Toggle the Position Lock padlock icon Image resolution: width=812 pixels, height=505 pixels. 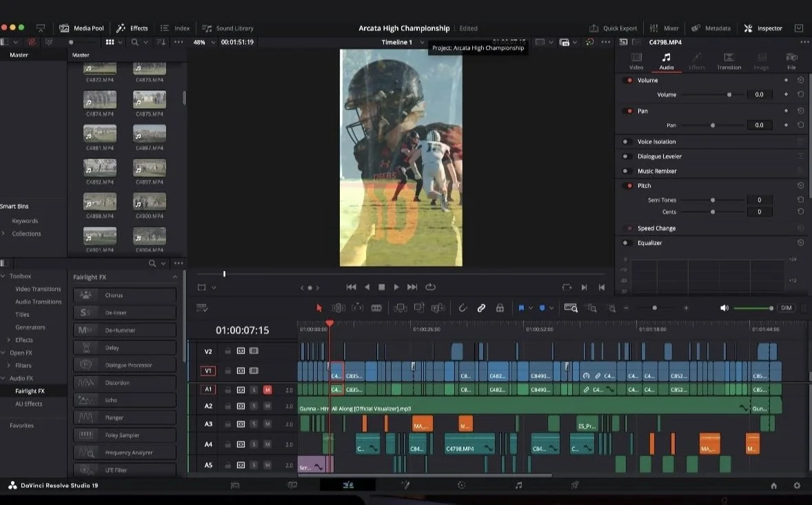click(x=500, y=308)
